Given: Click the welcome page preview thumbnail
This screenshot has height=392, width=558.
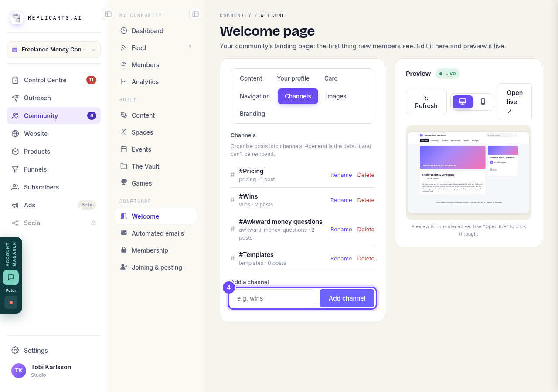Looking at the screenshot, I should [469, 172].
